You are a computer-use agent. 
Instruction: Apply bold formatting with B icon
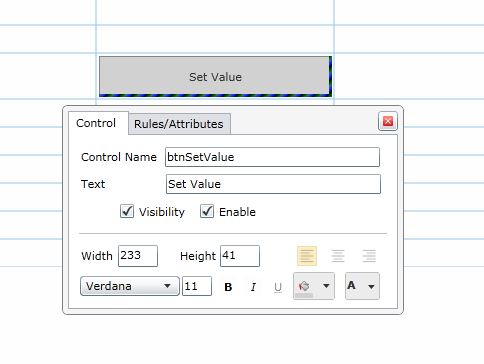228,287
